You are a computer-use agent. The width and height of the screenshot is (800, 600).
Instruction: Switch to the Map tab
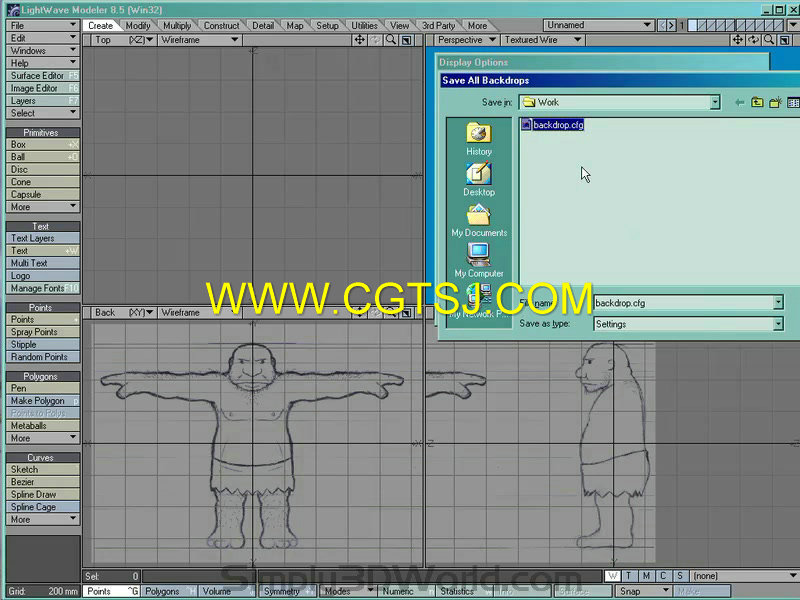pos(294,26)
